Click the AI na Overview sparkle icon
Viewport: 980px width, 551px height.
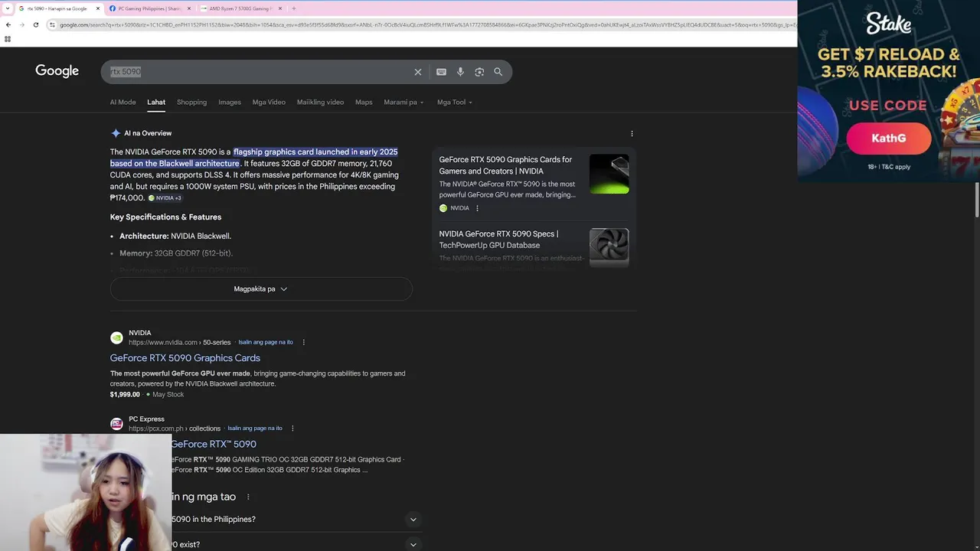[116, 133]
